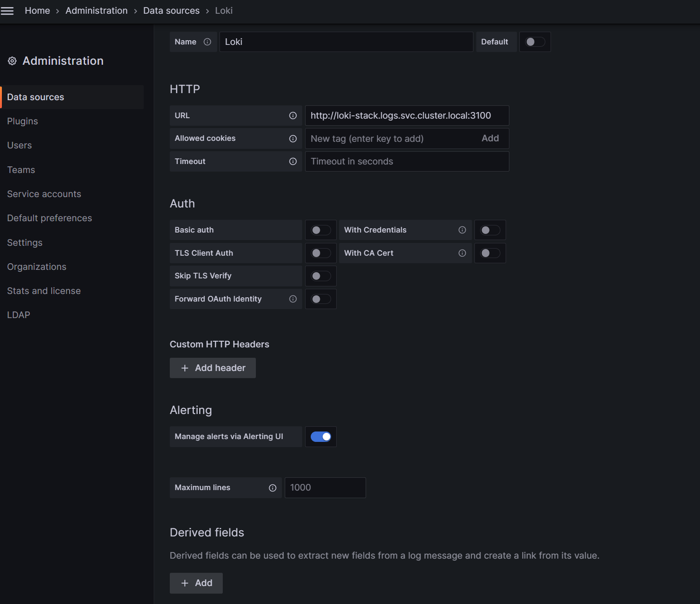This screenshot has width=700, height=604.
Task: Show the Allowed cookies info tooltip icon
Action: click(293, 138)
